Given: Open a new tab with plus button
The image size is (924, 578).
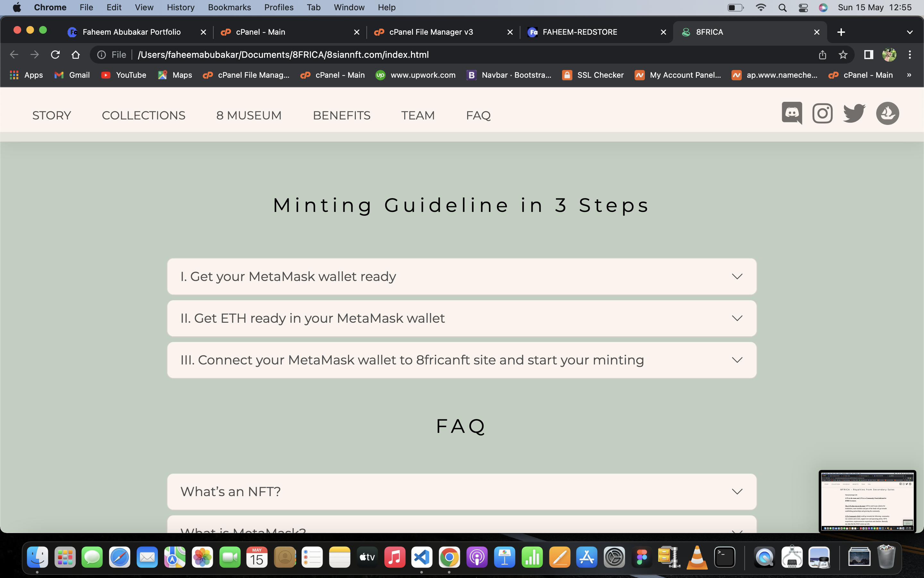Looking at the screenshot, I should (841, 32).
